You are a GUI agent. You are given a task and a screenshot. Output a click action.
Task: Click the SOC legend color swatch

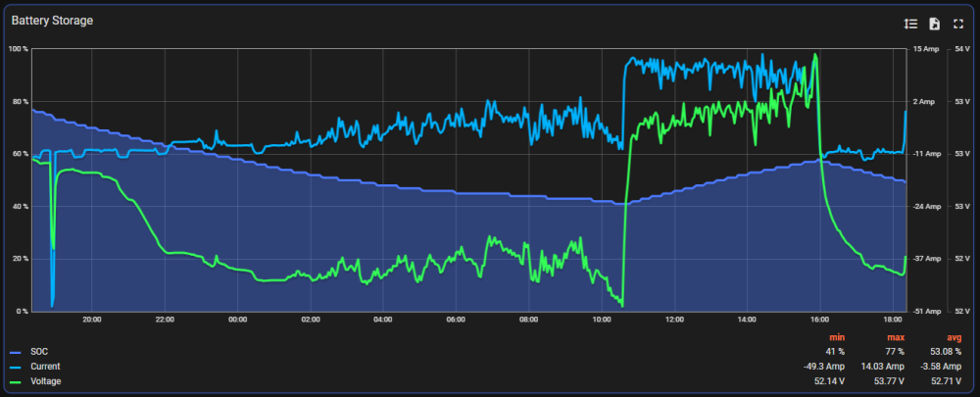click(16, 353)
